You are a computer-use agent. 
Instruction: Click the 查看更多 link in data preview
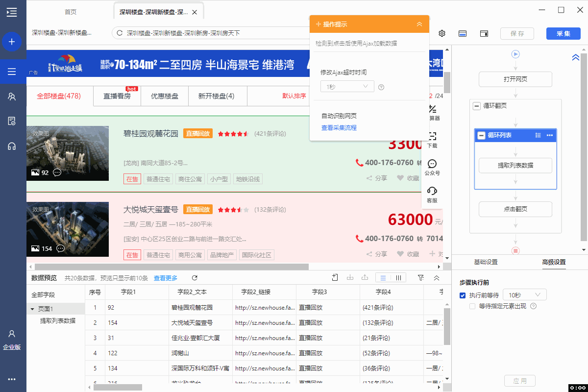point(166,278)
